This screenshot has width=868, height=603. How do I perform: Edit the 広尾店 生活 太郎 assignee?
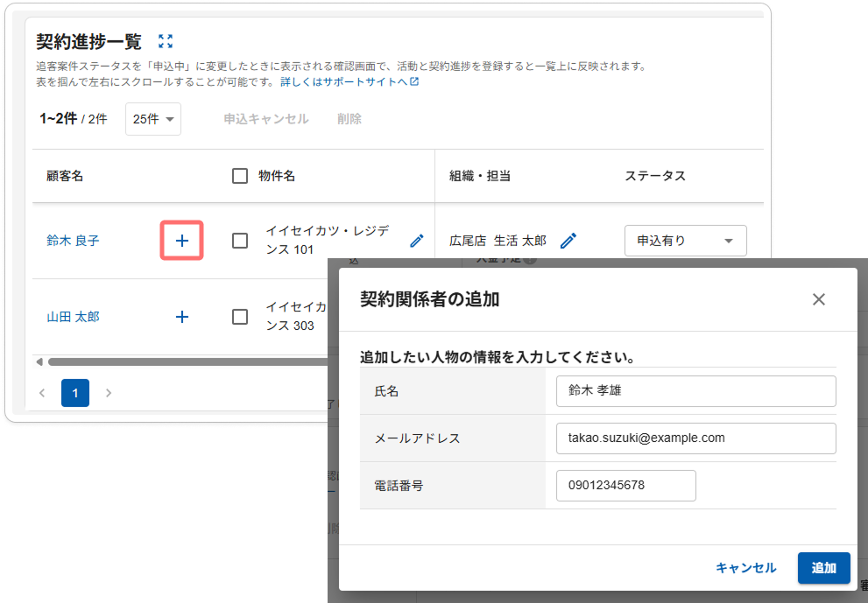pos(568,241)
